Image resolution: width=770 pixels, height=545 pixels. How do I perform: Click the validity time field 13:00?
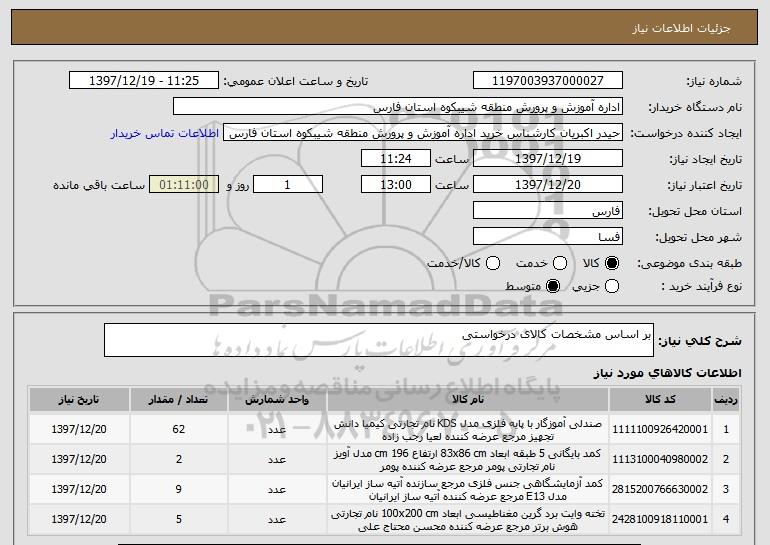[396, 185]
